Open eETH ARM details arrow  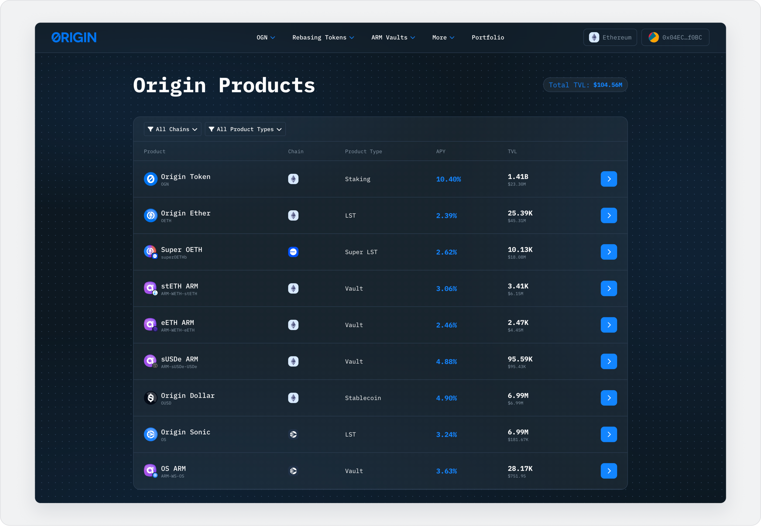(x=609, y=325)
